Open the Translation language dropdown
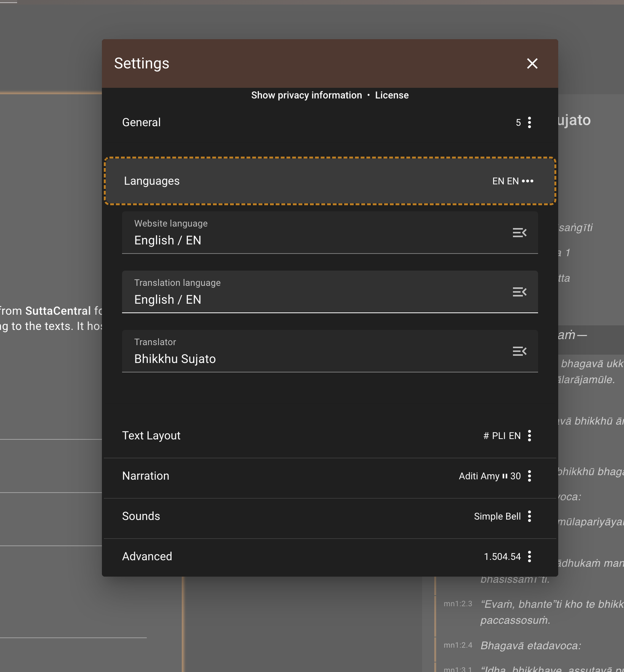624x672 pixels. (330, 292)
